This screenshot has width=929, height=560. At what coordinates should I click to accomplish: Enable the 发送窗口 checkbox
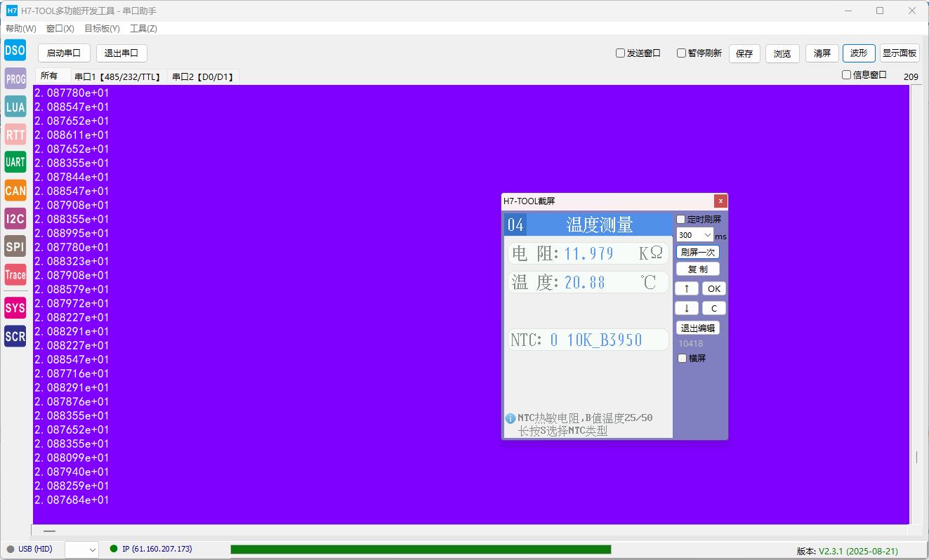(620, 53)
